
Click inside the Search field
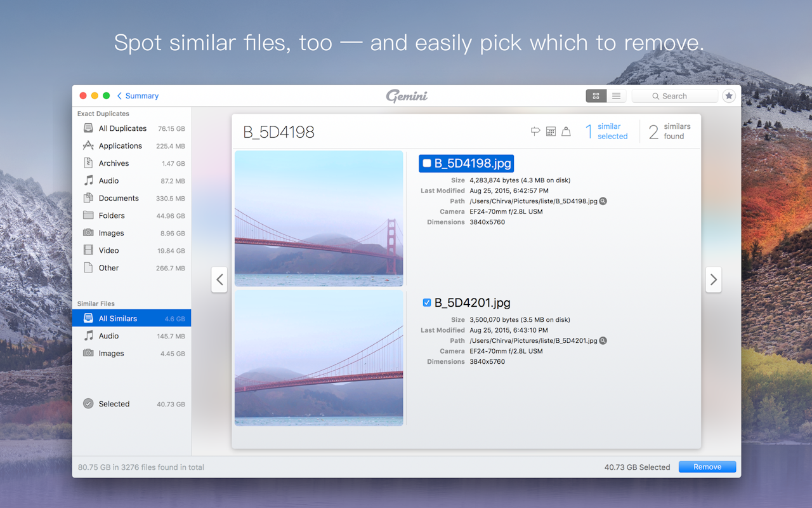pyautogui.click(x=674, y=95)
